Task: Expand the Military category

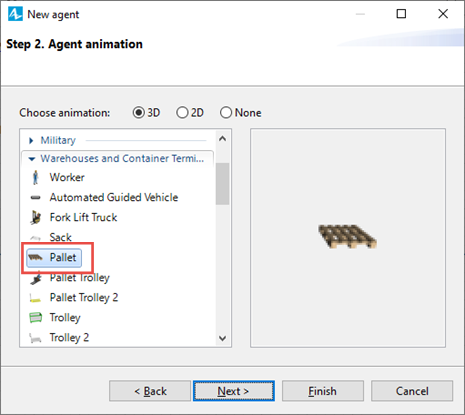Action: [x=31, y=141]
